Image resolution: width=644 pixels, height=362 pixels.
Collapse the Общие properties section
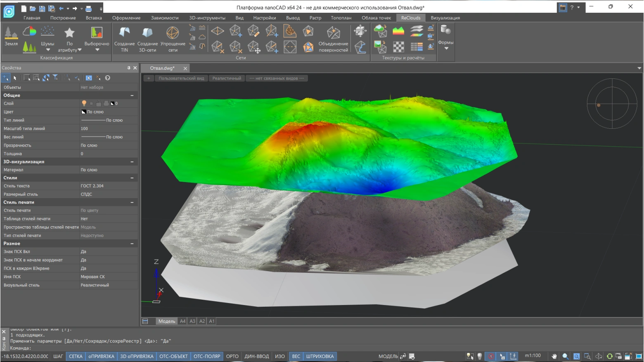coord(132,95)
